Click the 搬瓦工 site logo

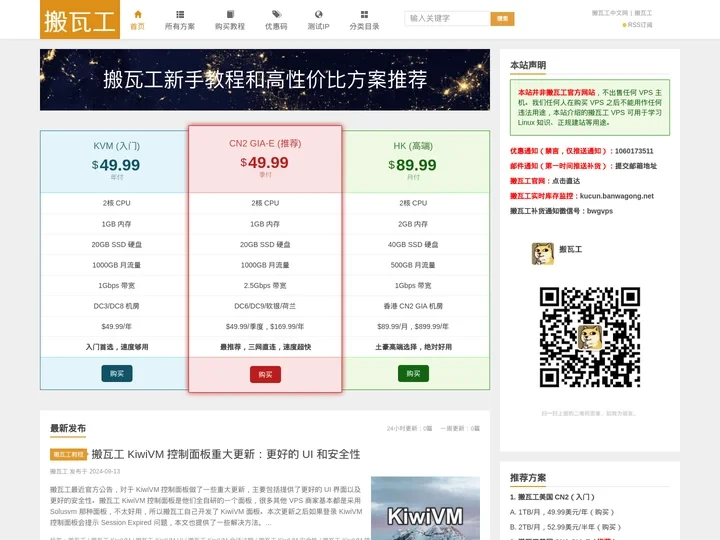pyautogui.click(x=80, y=20)
